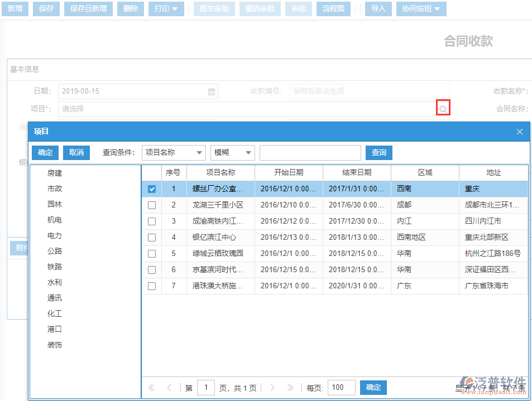532x401 pixels.
Task: Open the date picker calendar icon
Action: pyautogui.click(x=210, y=91)
